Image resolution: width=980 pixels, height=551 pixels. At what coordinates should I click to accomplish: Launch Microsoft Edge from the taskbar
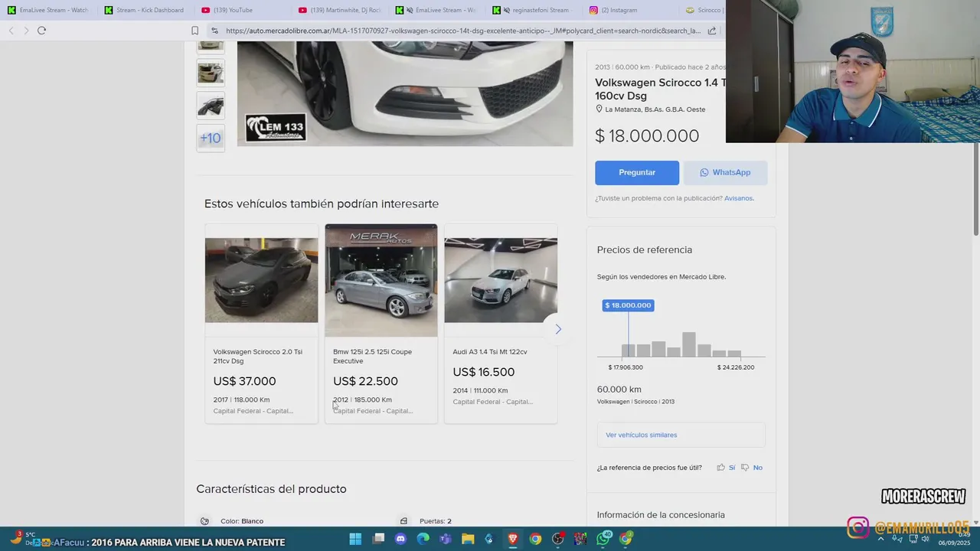point(423,539)
